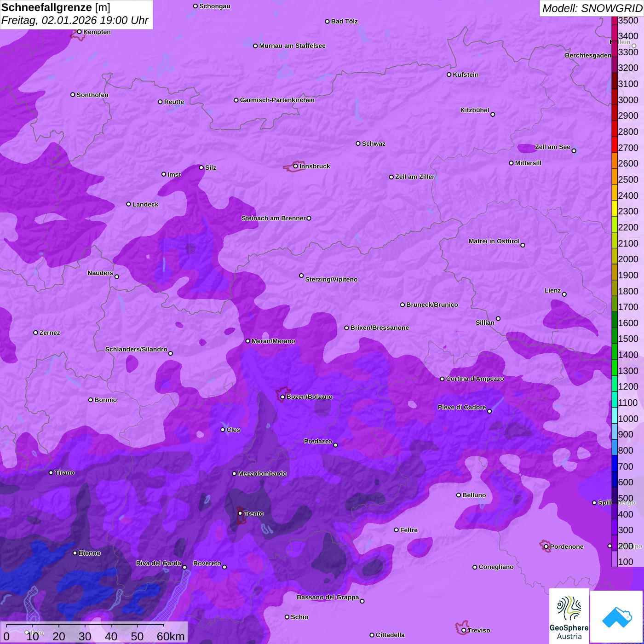
Task: Click the Innsbruck city marker
Action: [295, 166]
